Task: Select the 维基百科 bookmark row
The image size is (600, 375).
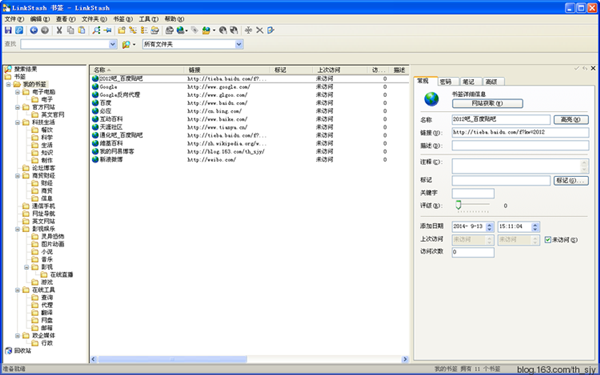Action: point(250,143)
